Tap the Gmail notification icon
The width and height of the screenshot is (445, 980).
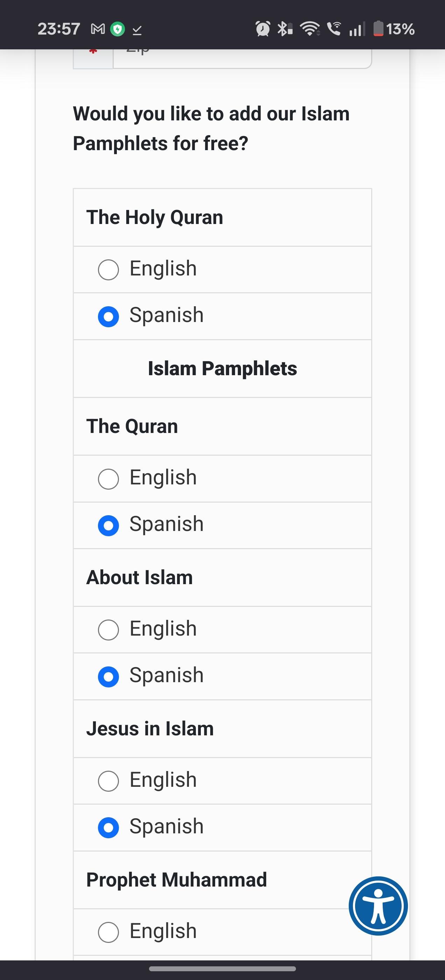[98, 29]
